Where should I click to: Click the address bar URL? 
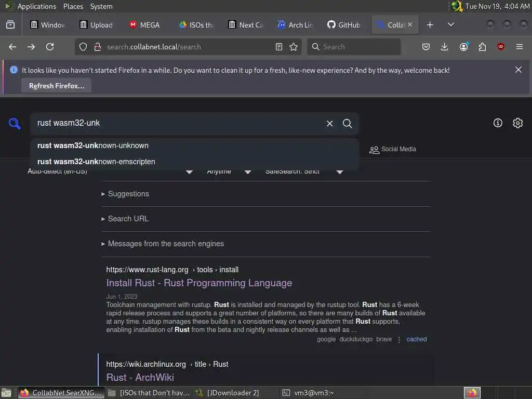pos(154,47)
